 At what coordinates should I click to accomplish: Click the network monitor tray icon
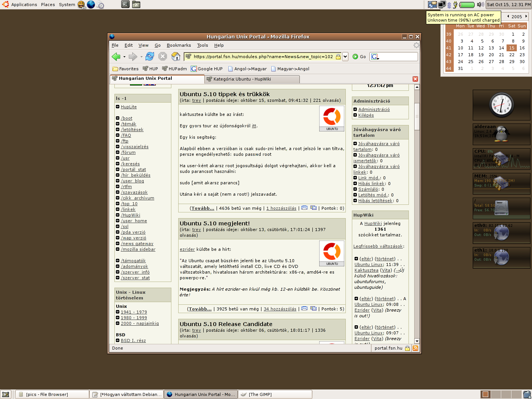442,5
